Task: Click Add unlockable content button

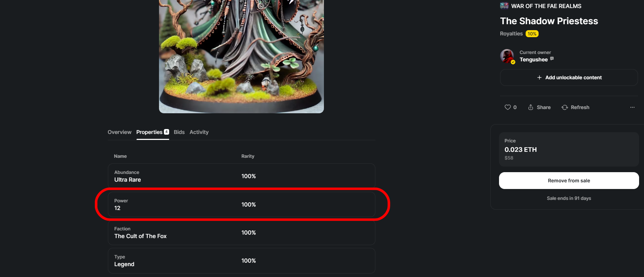Action: 569,77
